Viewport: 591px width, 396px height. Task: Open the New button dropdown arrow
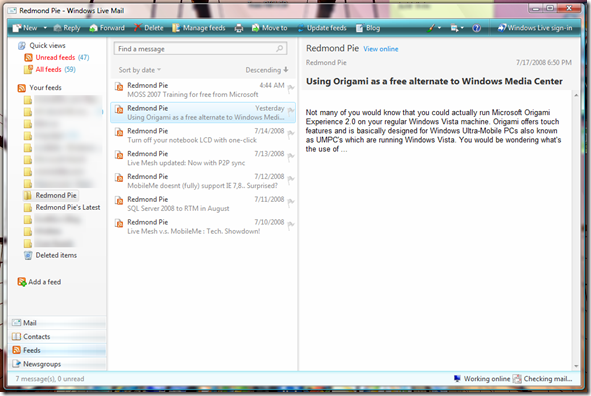click(x=45, y=28)
